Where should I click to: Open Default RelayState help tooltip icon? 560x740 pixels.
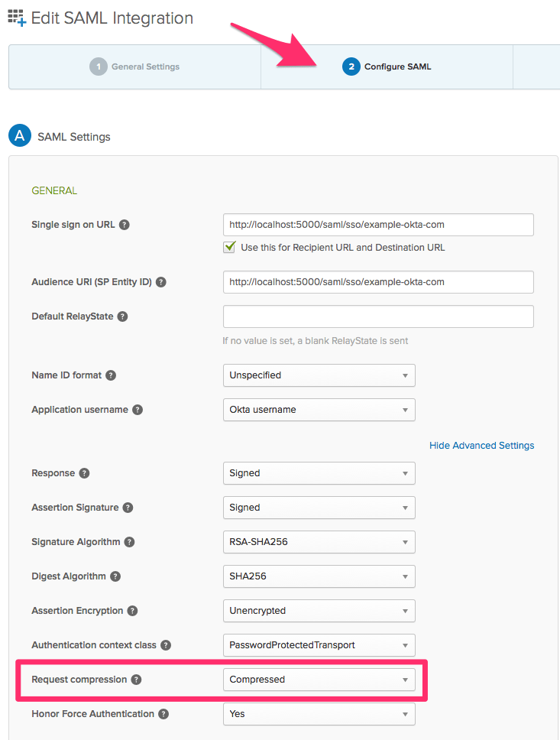pyautogui.click(x=123, y=316)
